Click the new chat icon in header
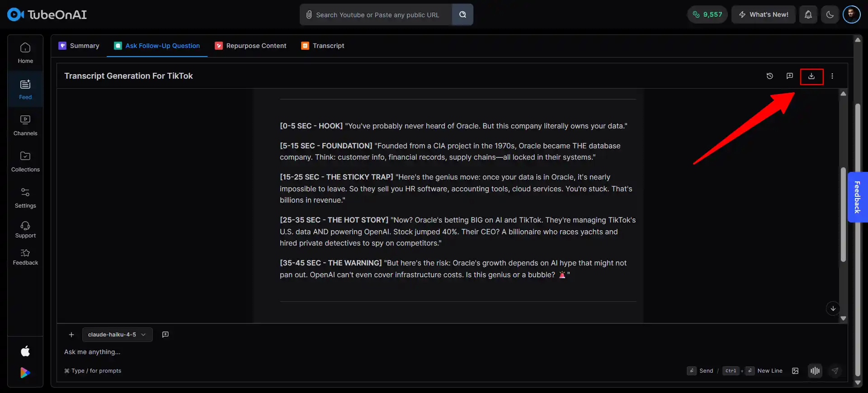 tap(790, 76)
